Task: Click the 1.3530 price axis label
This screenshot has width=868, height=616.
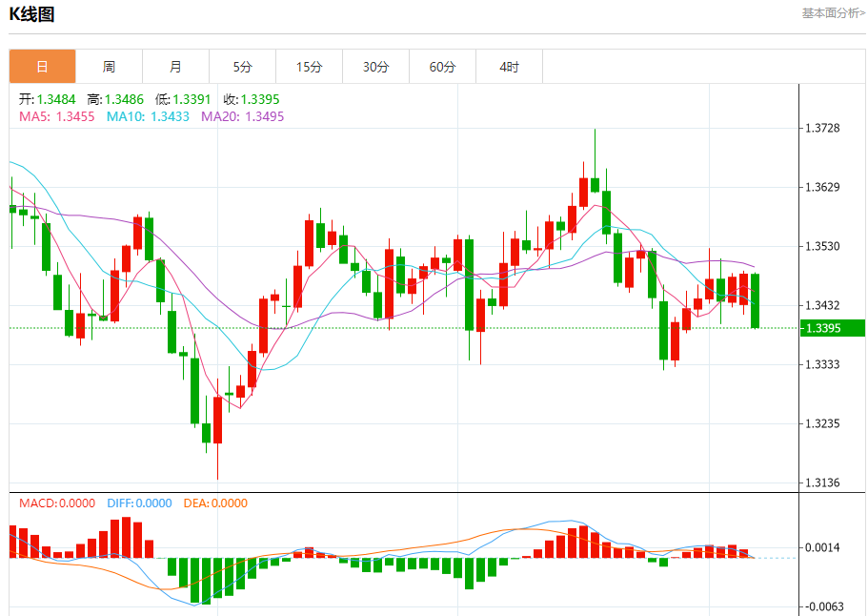Action: click(822, 246)
